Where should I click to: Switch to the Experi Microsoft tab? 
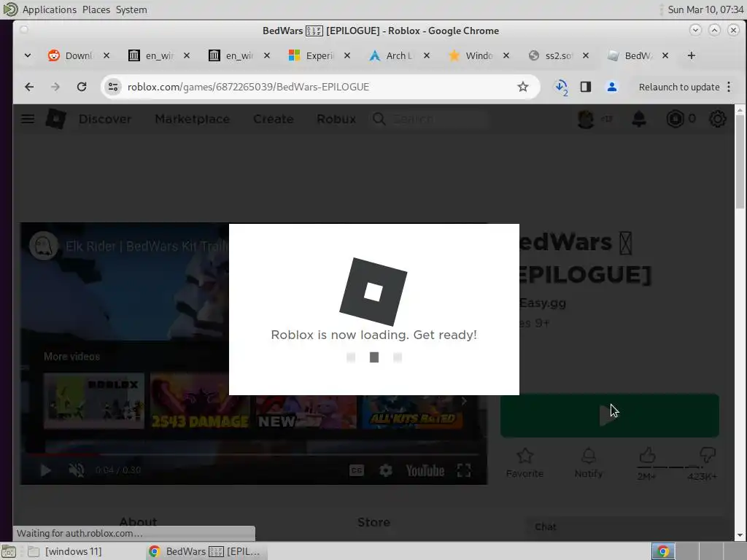(x=312, y=55)
